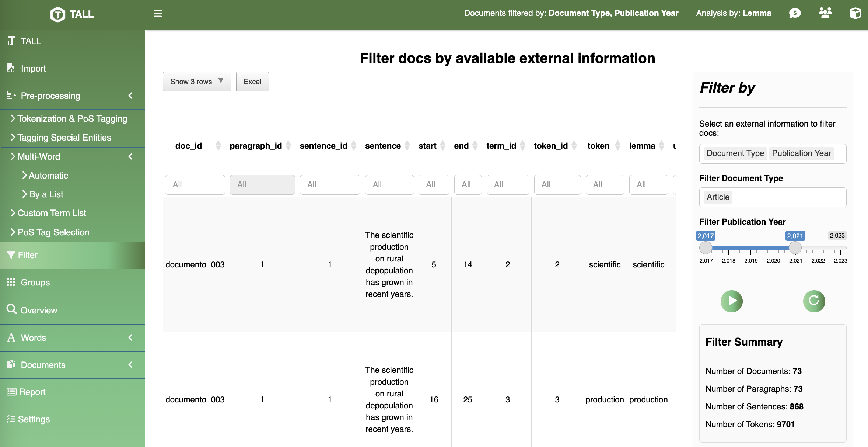
Task: Toggle the hamburger sidebar menu icon
Action: [158, 14]
